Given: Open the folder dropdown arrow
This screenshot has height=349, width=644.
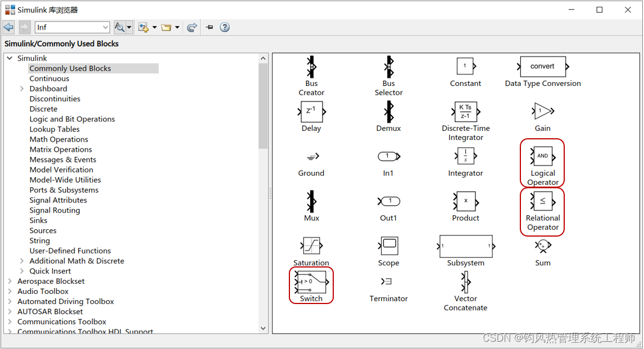Looking at the screenshot, I should tap(177, 28).
